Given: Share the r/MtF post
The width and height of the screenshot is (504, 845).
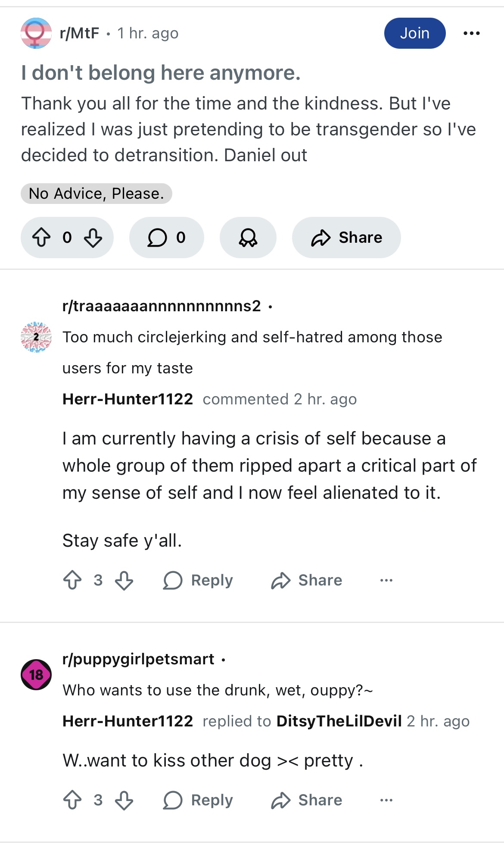Looking at the screenshot, I should pyautogui.click(x=346, y=238).
